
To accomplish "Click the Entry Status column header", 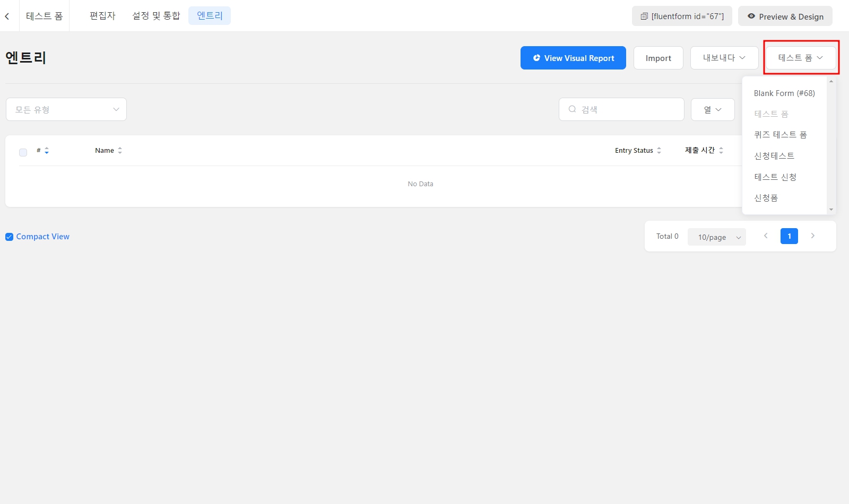I will point(634,151).
